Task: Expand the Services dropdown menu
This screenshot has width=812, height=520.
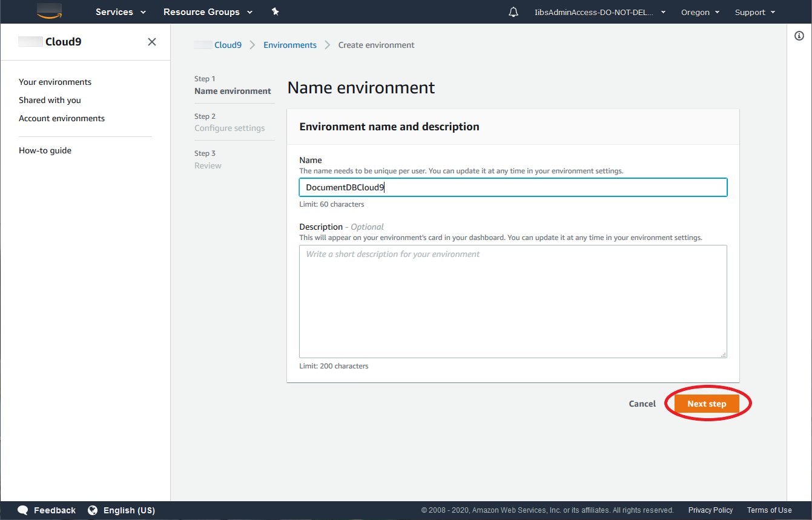Action: (x=120, y=12)
